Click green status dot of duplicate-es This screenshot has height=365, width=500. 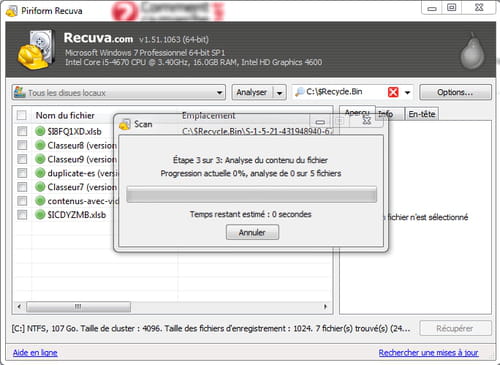(40, 173)
